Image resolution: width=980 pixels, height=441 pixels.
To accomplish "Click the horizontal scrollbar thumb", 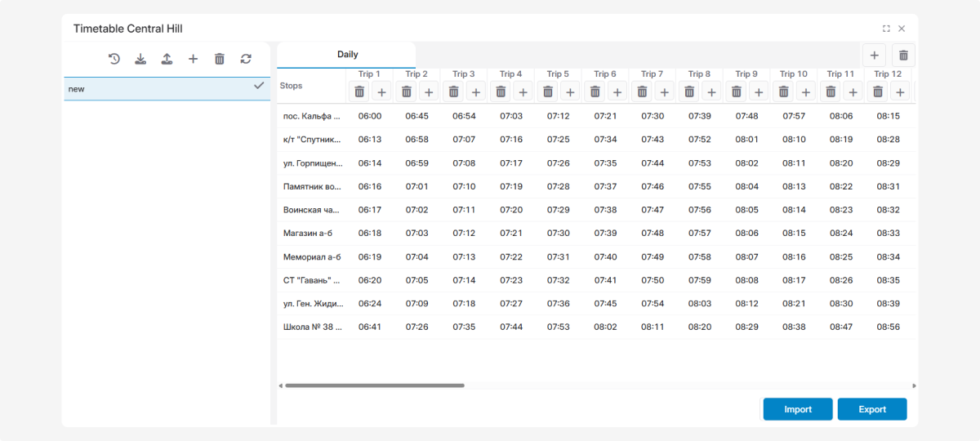I will (x=374, y=385).
